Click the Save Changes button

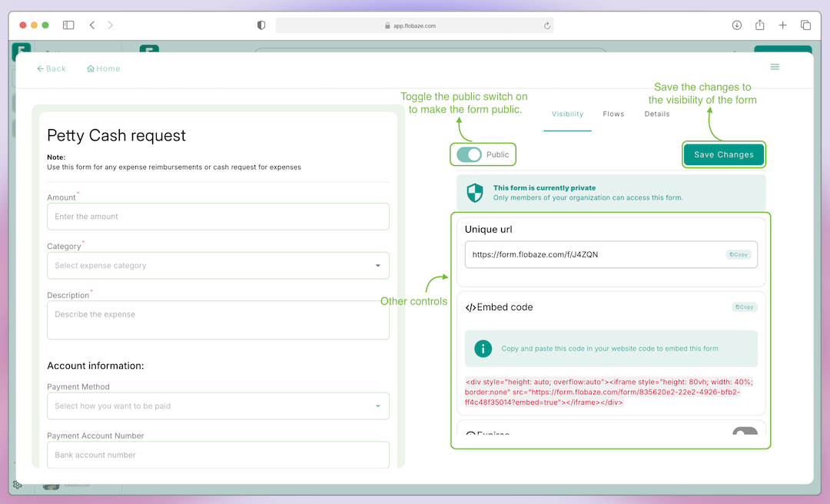tap(724, 154)
